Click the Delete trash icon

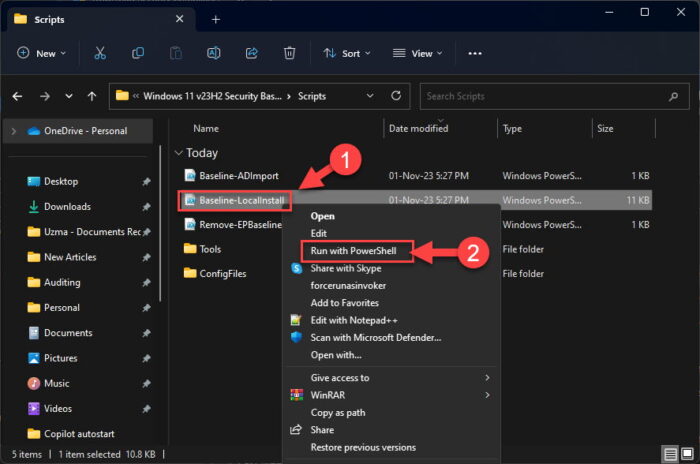click(x=290, y=53)
